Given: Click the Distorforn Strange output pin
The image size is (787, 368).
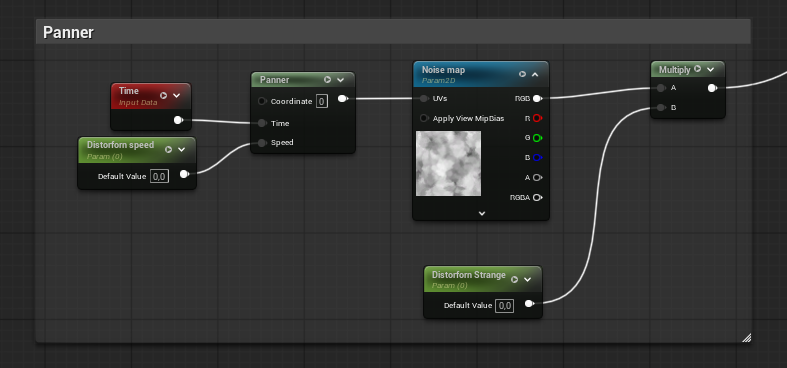Looking at the screenshot, I should pos(529,304).
